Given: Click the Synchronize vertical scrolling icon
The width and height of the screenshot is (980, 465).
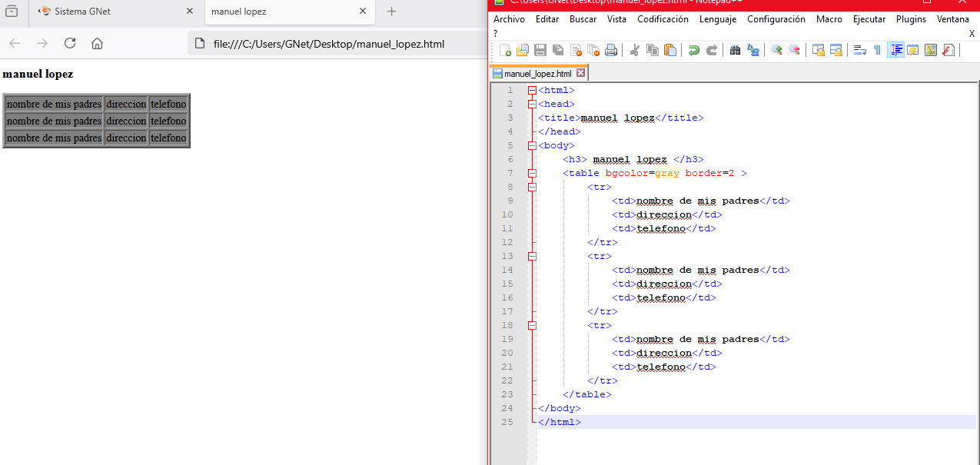Looking at the screenshot, I should (819, 50).
